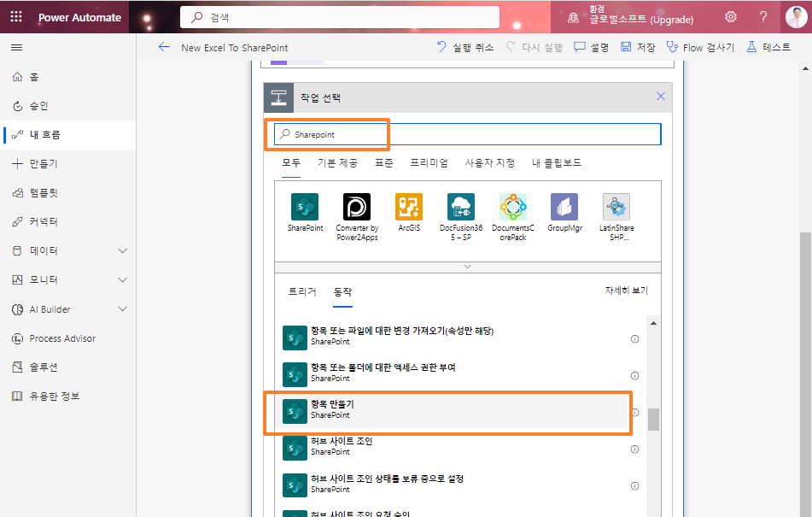Click the top 검색 search box
This screenshot has width=812, height=517.
340,17
